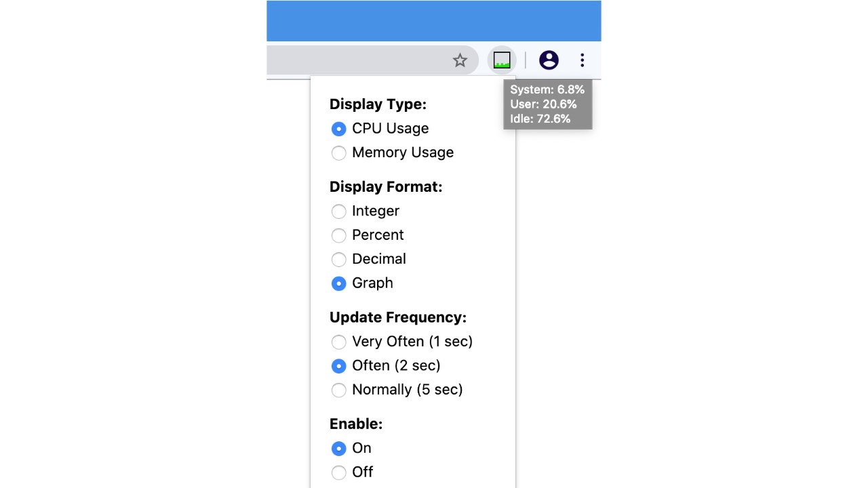Turn the Enable option Off
Image resolution: width=868 pixels, height=488 pixels.
tap(338, 472)
